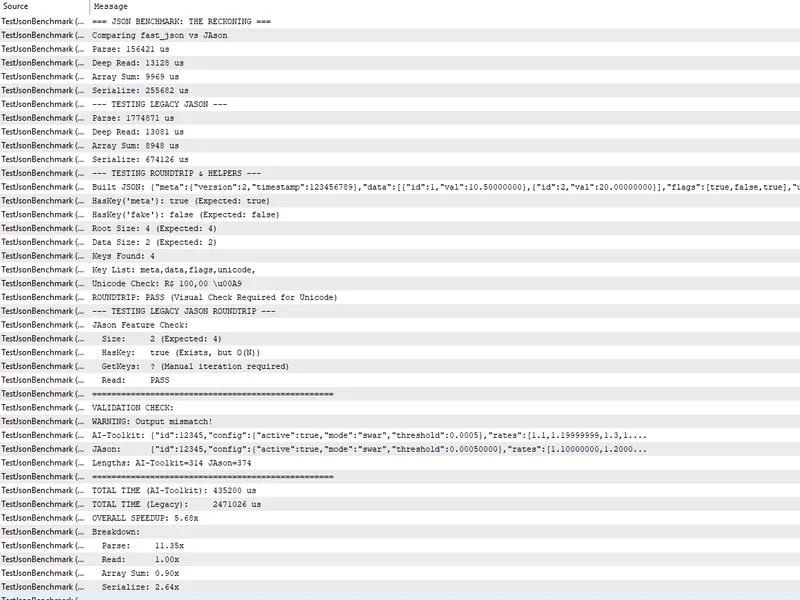Select the 'JAson:' JSON output row
The image size is (800, 600).
tap(400, 448)
